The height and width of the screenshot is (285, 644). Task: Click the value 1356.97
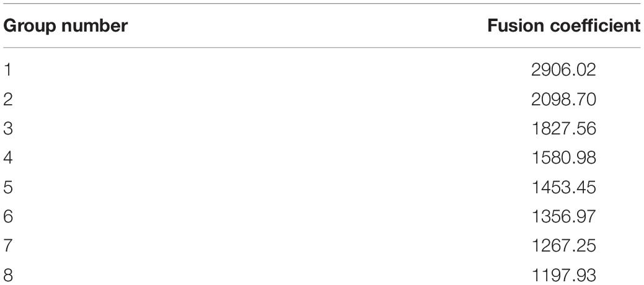pos(563,216)
